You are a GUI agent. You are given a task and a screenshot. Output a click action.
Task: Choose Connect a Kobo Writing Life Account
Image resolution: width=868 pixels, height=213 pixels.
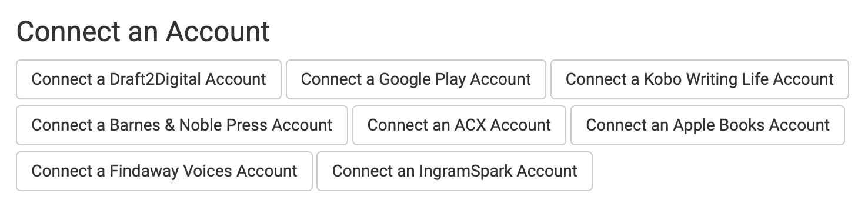pos(700,79)
